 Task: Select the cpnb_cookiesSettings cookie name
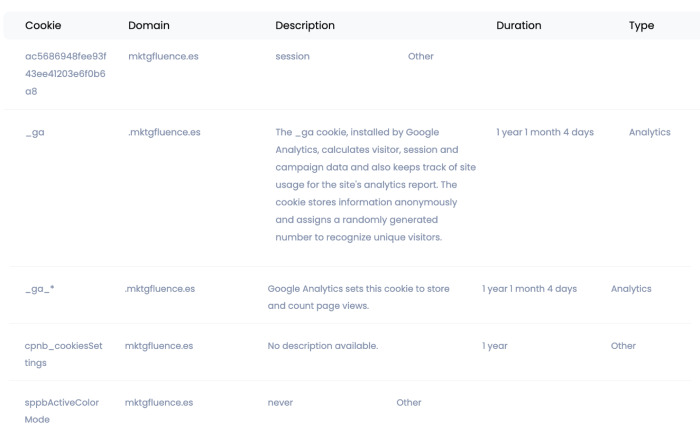click(63, 354)
